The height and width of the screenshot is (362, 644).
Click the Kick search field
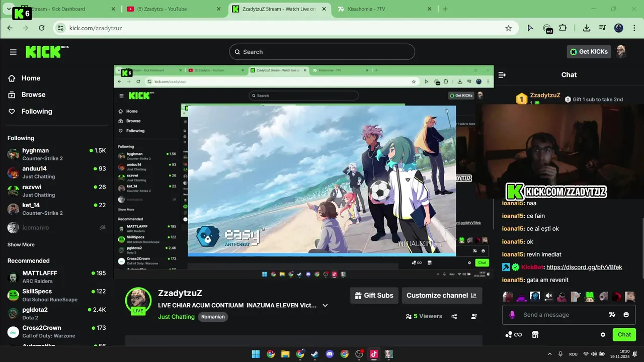[322, 52]
